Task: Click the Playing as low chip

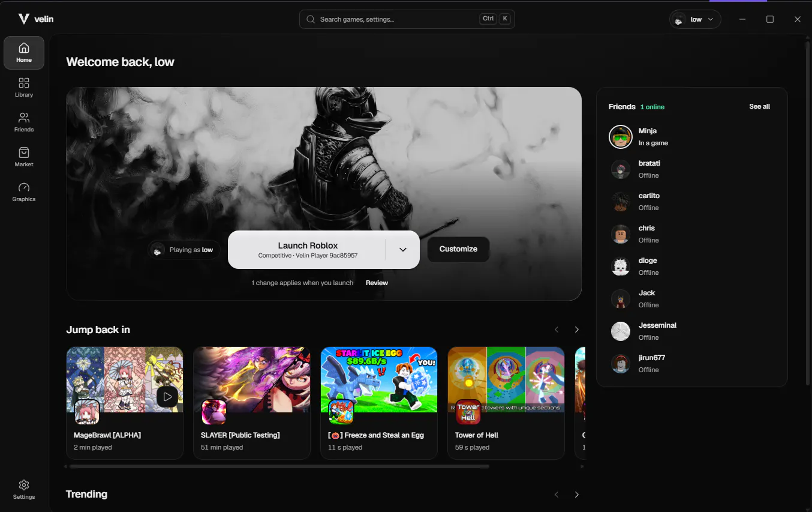Action: pyautogui.click(x=184, y=250)
